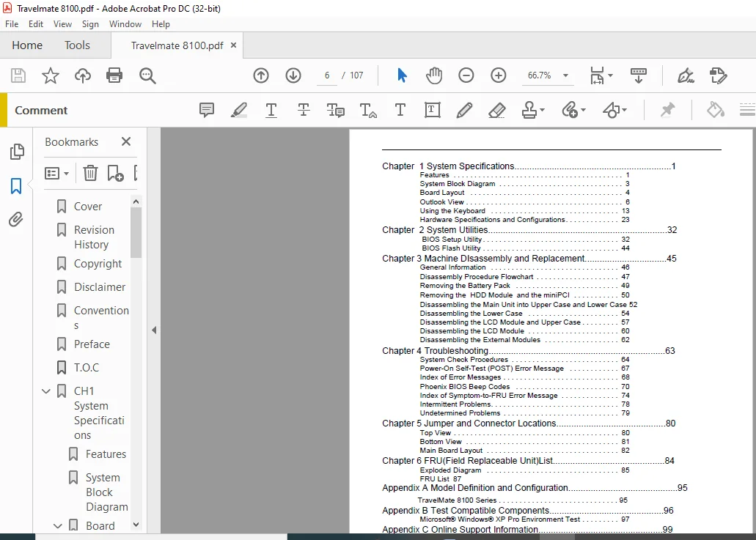
Task: Select the Add text comment tool
Action: click(x=400, y=111)
